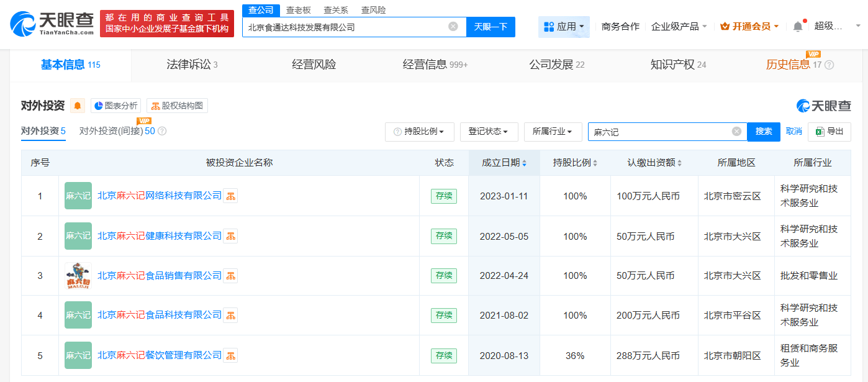Open 北京麻六记健康科技有限公司 company link
868x382 pixels.
coord(159,236)
